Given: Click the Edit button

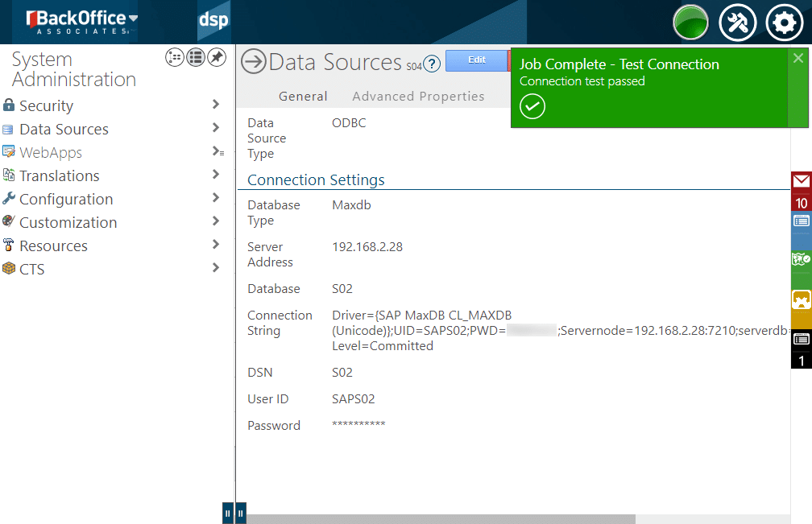Looking at the screenshot, I should 477,60.
